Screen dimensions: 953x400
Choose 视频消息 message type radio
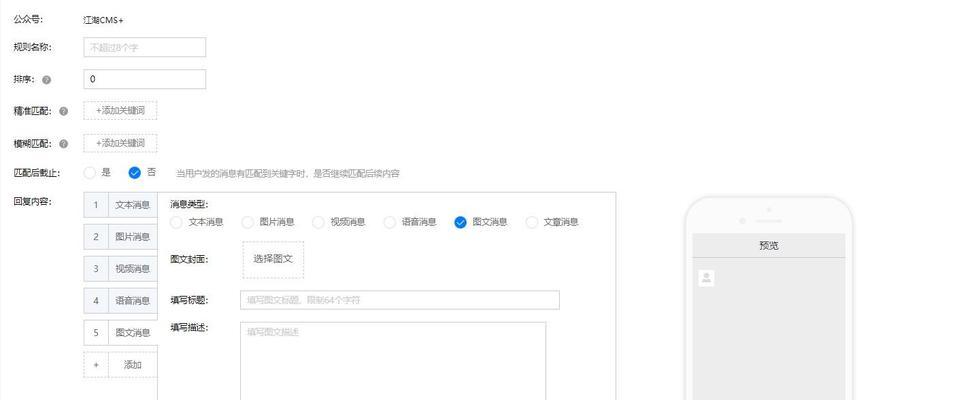pos(318,222)
